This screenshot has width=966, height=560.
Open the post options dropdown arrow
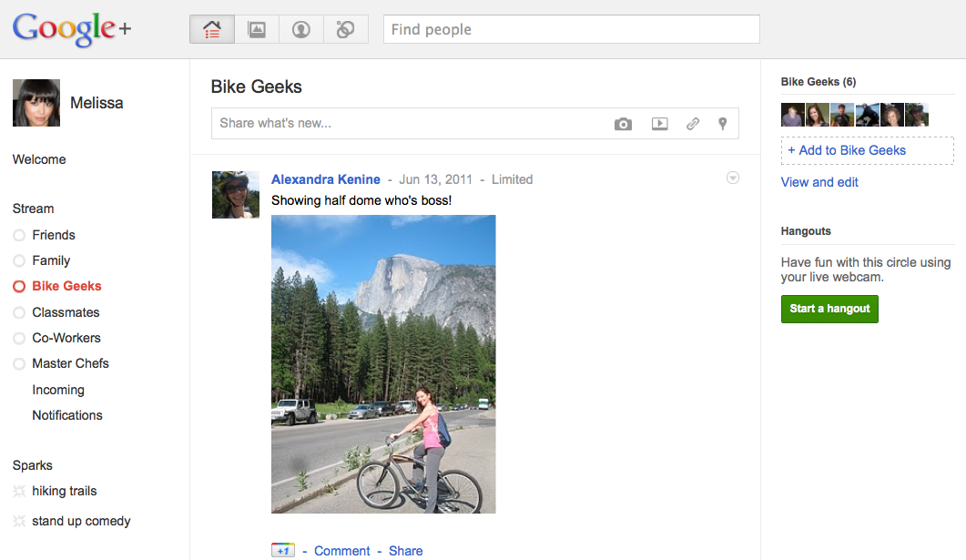coord(733,178)
